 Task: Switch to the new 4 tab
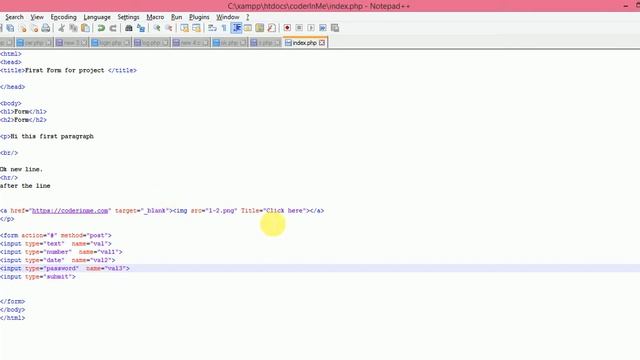pos(190,42)
